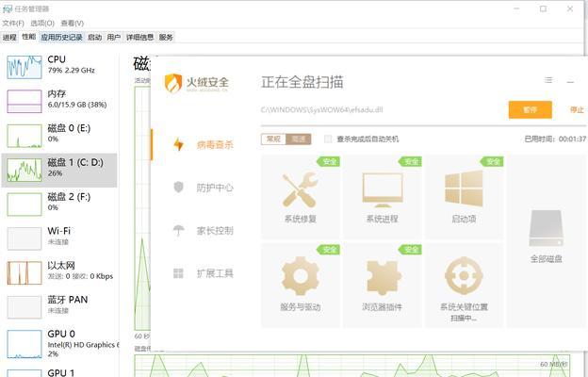Click the 系统关键位置 target icon

point(464,276)
